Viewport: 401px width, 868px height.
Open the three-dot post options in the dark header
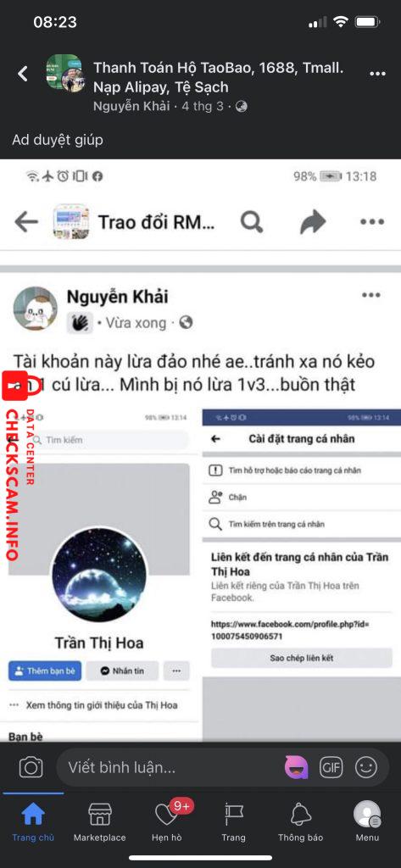[x=378, y=74]
